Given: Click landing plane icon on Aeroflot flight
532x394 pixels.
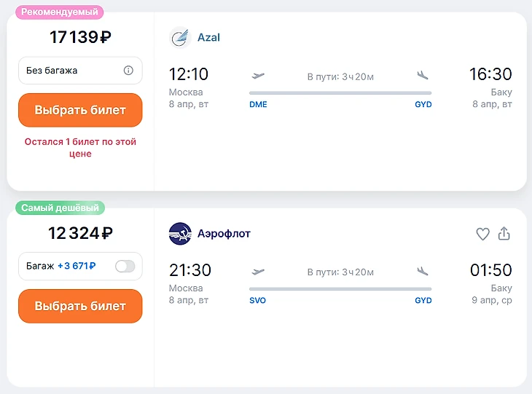Looking at the screenshot, I should (423, 272).
